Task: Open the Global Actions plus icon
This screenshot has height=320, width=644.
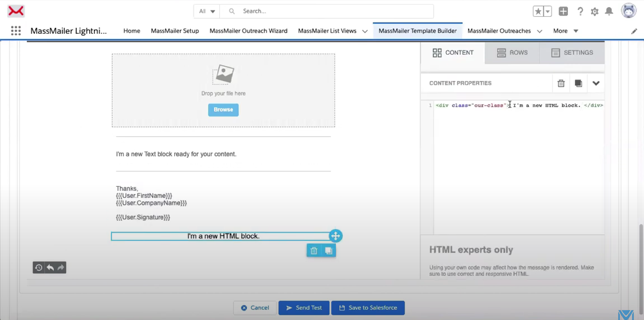Action: [x=563, y=11]
